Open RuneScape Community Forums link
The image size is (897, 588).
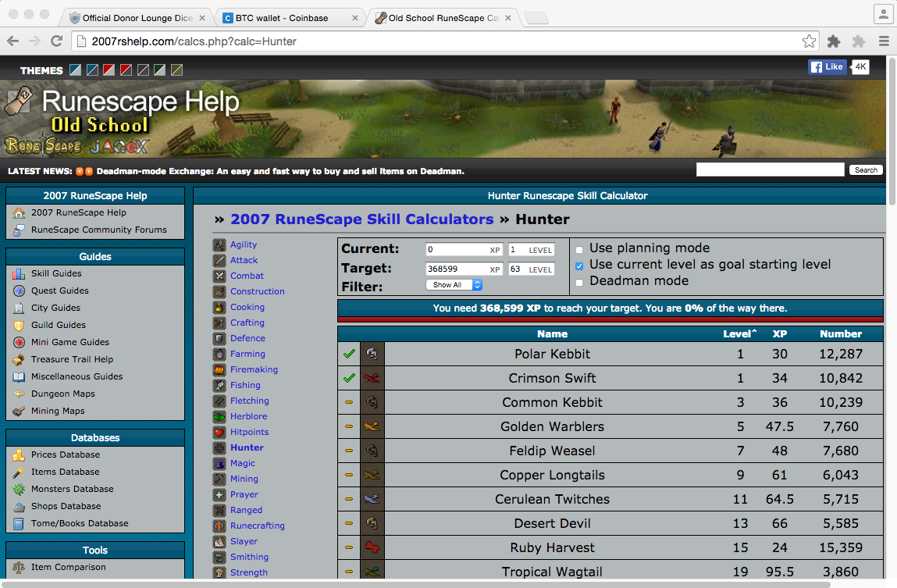tap(98, 230)
